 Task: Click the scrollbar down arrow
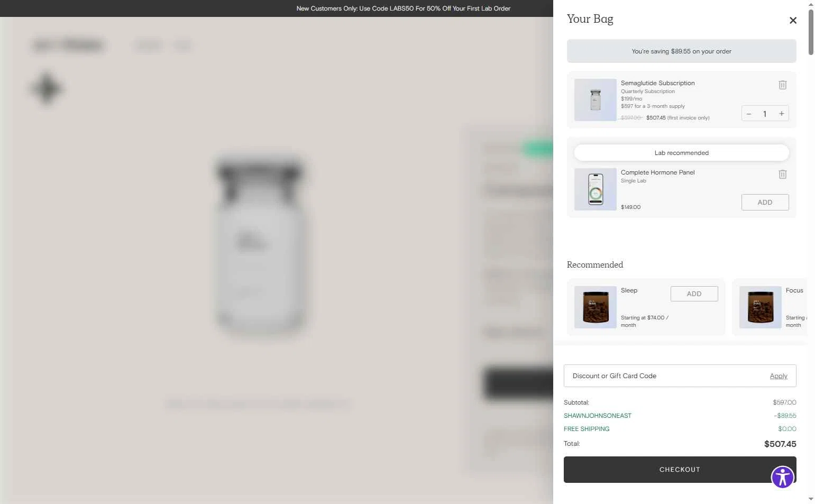(811, 499)
